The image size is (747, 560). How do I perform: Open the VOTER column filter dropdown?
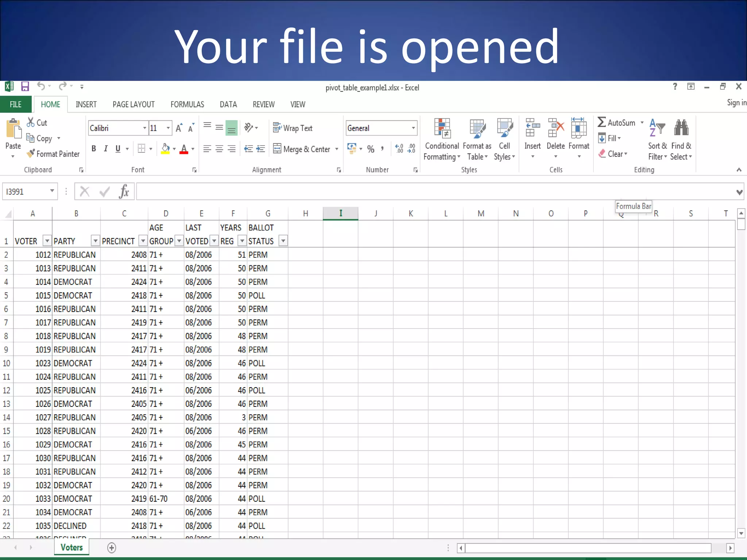coord(47,241)
